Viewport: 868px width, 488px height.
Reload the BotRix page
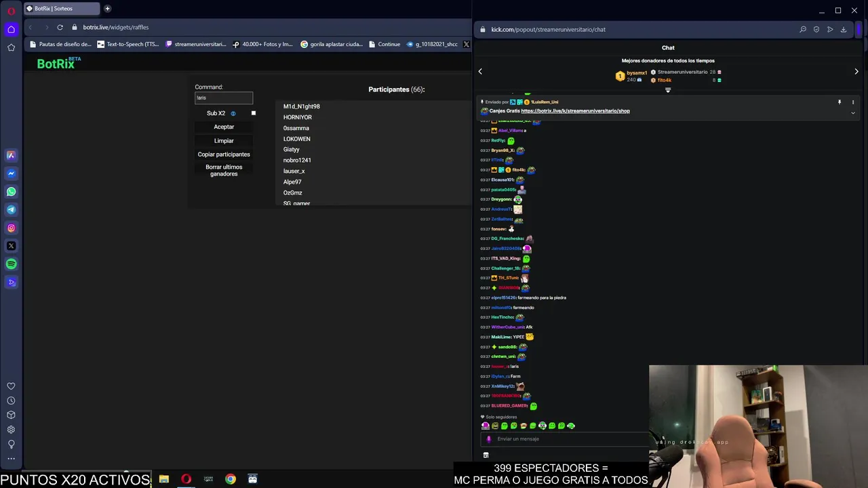pos(60,27)
